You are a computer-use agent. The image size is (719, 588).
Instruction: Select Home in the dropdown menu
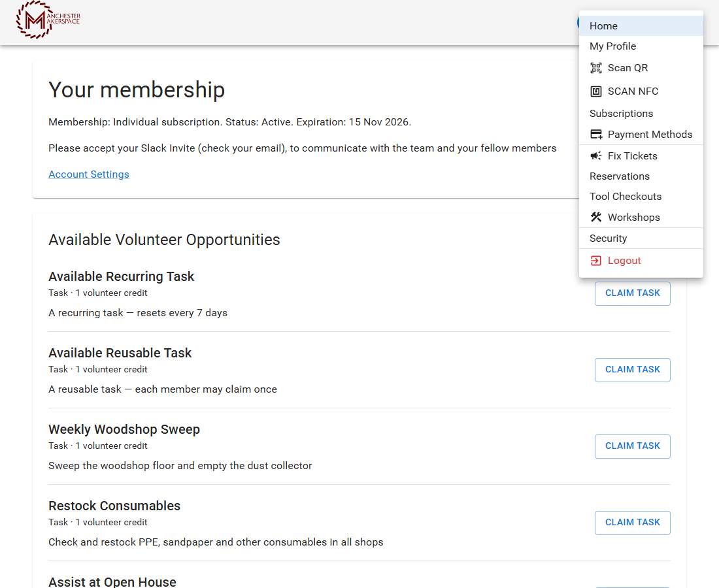tap(641, 25)
